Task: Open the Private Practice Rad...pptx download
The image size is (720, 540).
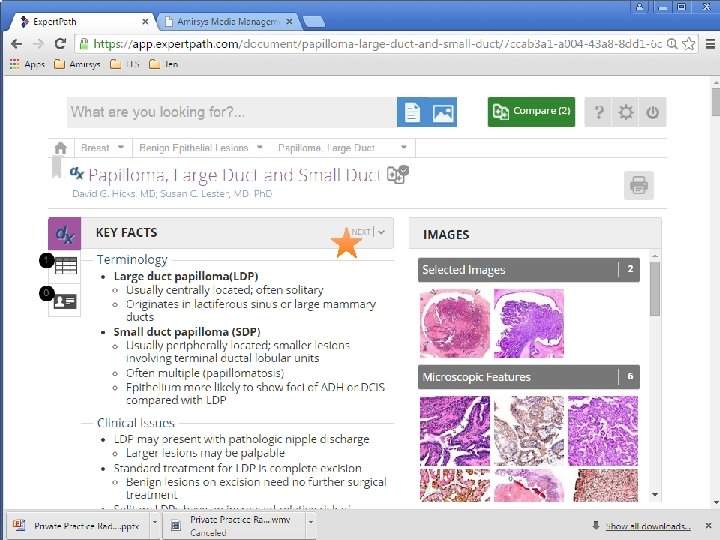Action: click(78, 526)
